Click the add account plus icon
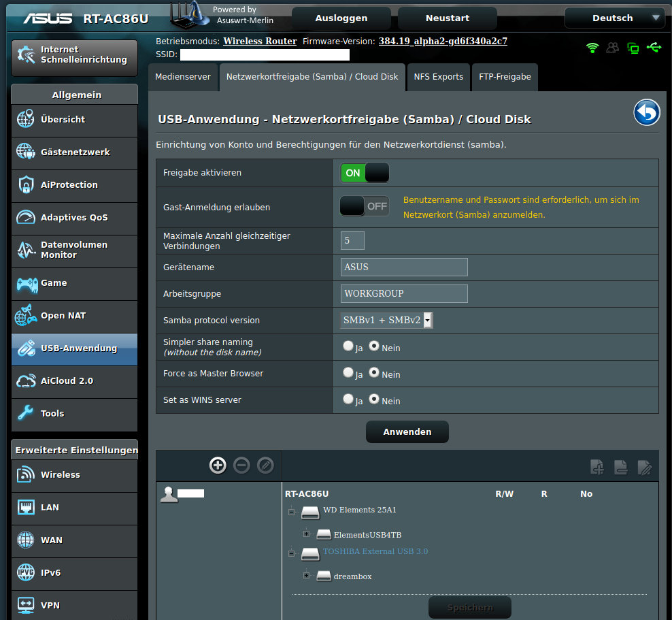 (x=218, y=466)
